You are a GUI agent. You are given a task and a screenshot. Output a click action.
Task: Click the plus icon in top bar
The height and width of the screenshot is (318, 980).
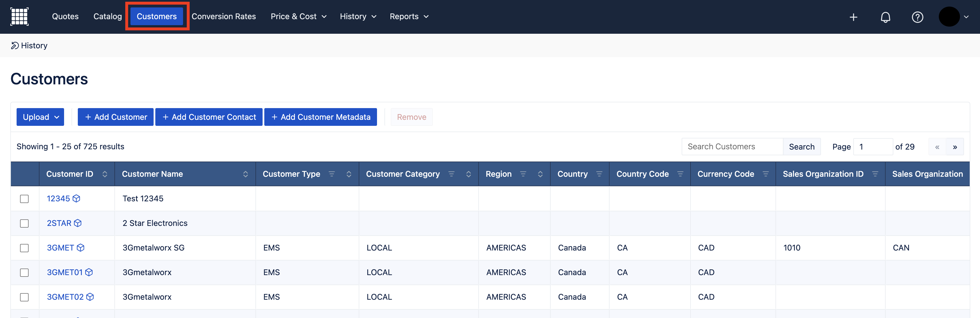pyautogui.click(x=853, y=17)
